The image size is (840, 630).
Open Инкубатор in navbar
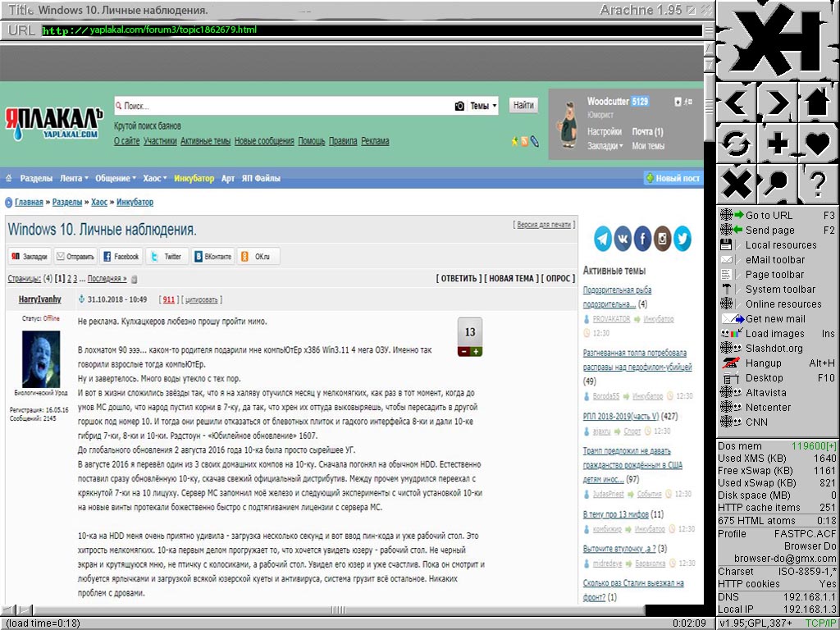[194, 178]
